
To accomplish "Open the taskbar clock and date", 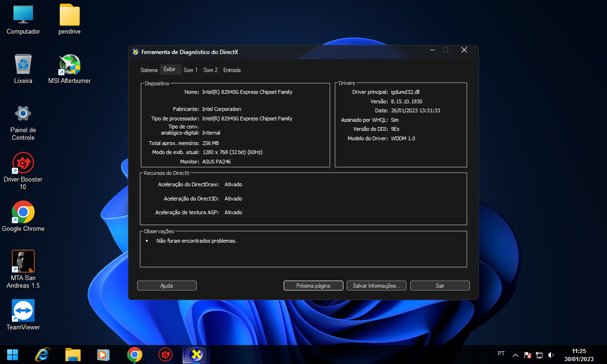I will [579, 355].
